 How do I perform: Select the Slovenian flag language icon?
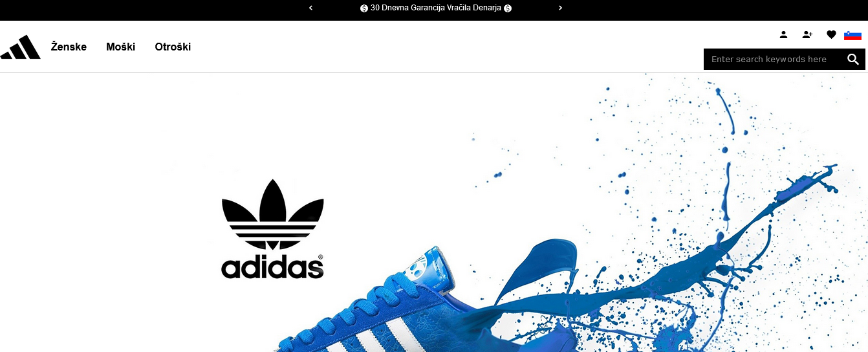[852, 35]
